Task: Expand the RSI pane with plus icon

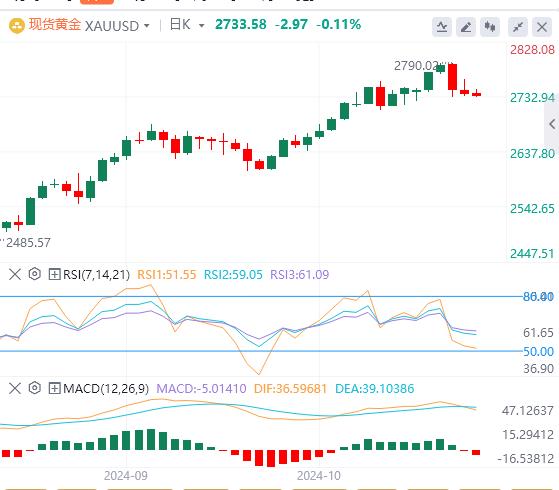Action: (54, 274)
